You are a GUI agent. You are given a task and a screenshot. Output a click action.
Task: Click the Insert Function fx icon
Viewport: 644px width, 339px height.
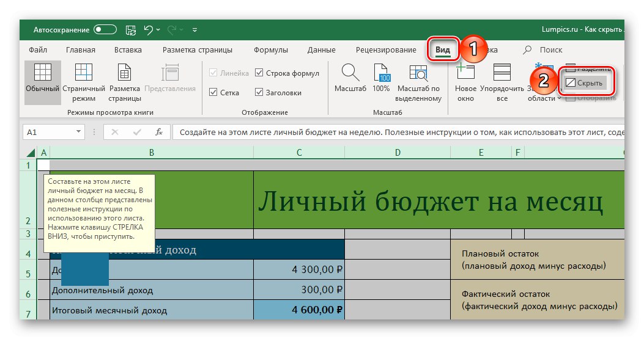(159, 132)
